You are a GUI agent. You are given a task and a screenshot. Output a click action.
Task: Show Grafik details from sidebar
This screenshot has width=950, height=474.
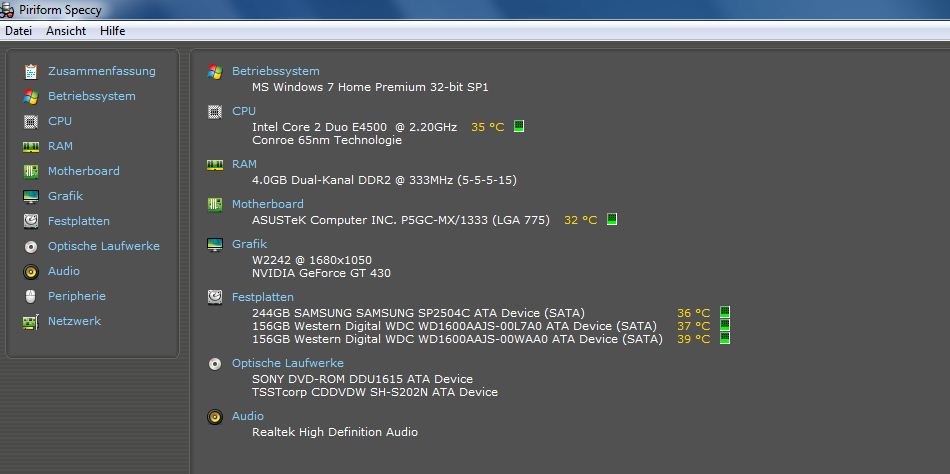tap(65, 196)
